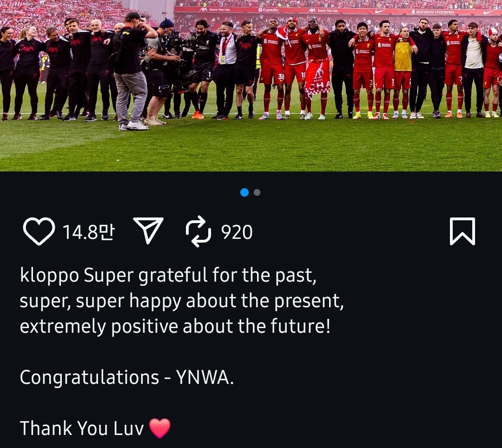Screen dimensions: 502x448
Task: Select the first blue carousel dot
Action: (x=244, y=192)
